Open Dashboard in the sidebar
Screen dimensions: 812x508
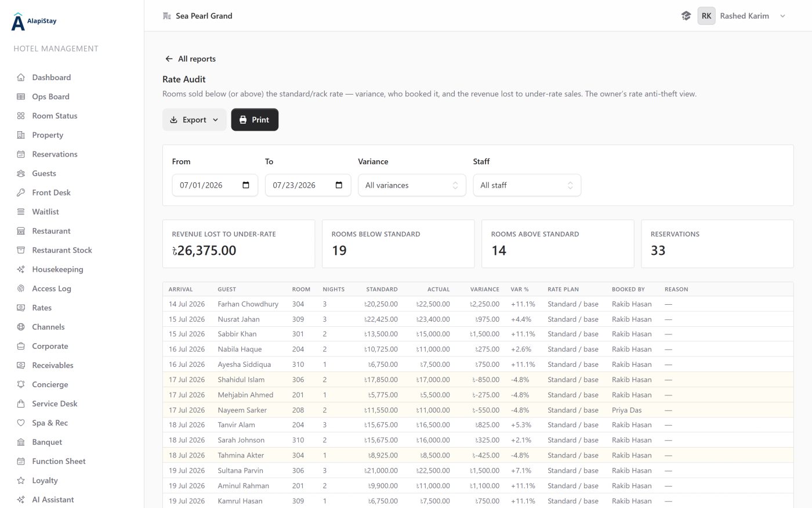click(52, 77)
